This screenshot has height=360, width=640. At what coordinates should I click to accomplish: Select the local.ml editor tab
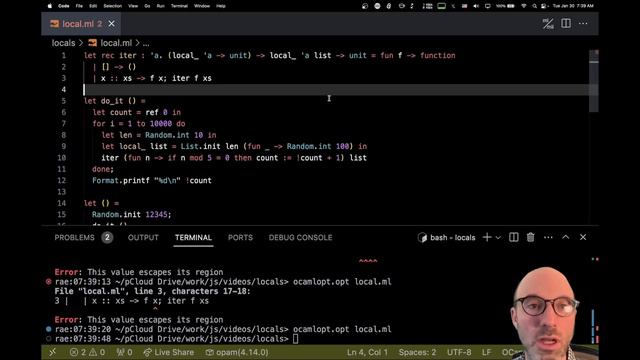81,24
